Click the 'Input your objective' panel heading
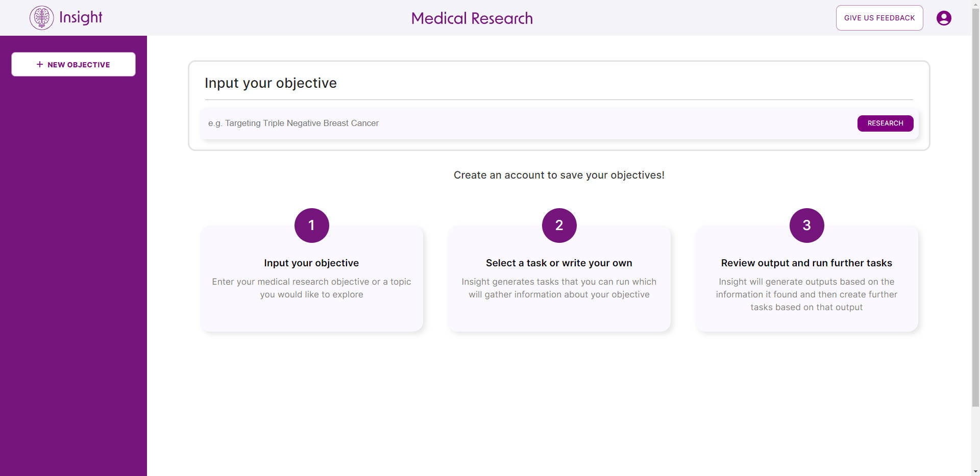Screen dimensions: 980x476 click(x=271, y=83)
